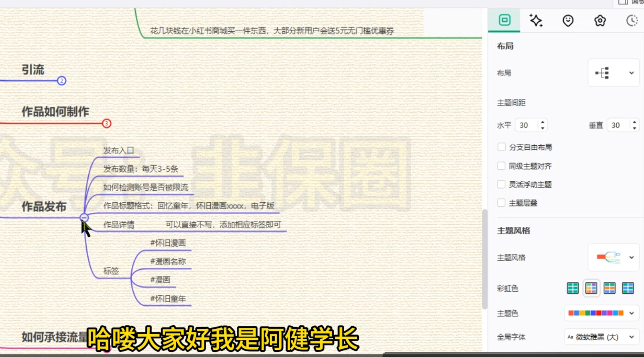This screenshot has height=357, width=644.
Task: Check the 同级主题对齐 option
Action: tap(502, 166)
